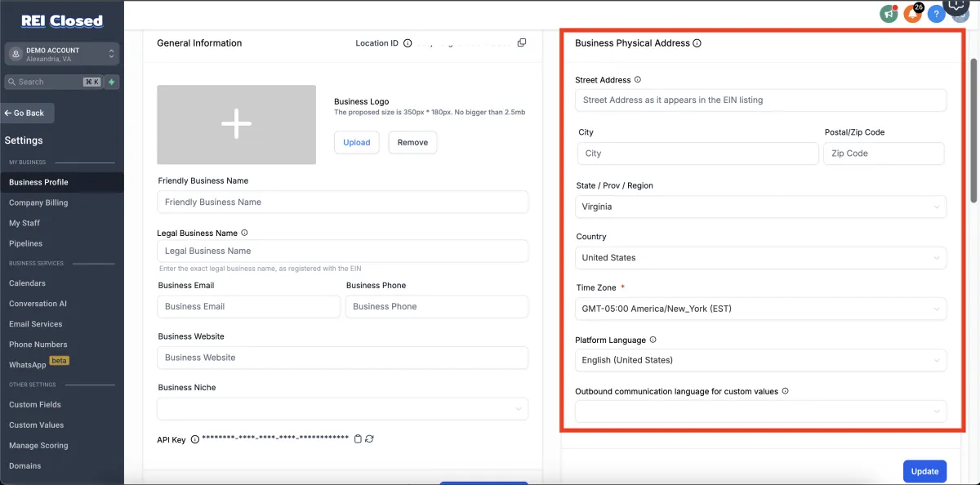Open the notifications bell icon
The image size is (980, 485).
(x=912, y=14)
